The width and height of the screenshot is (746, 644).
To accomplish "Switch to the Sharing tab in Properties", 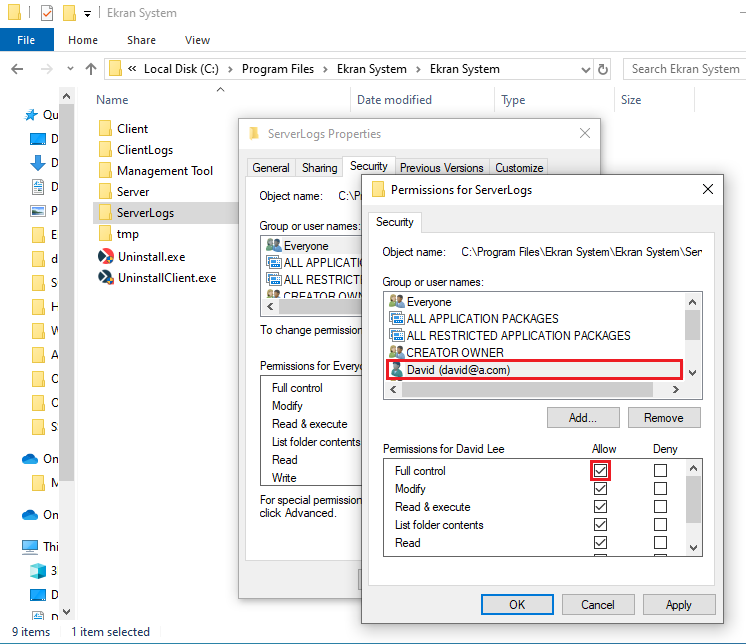I will (x=319, y=168).
